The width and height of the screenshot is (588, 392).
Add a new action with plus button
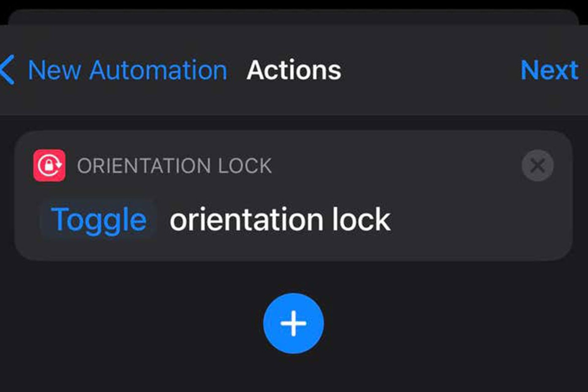pyautogui.click(x=293, y=323)
